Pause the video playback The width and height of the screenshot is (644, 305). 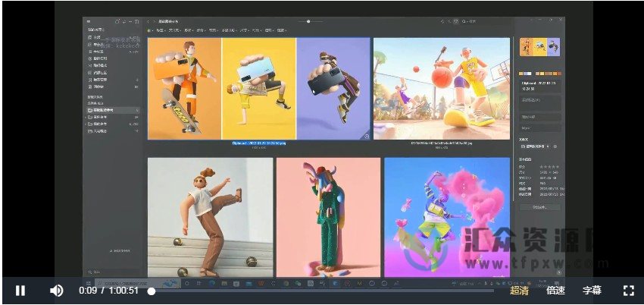click(x=20, y=291)
